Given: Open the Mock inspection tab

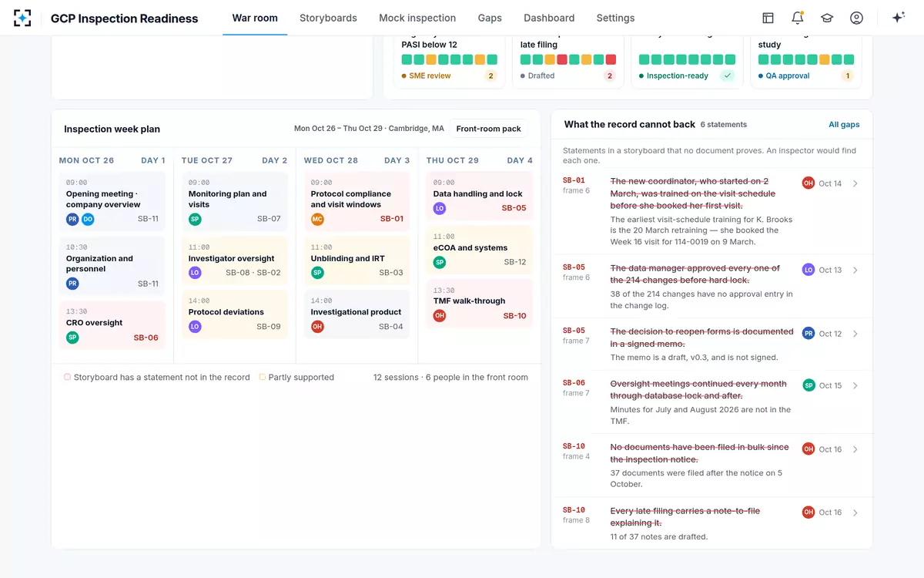Looking at the screenshot, I should (417, 18).
